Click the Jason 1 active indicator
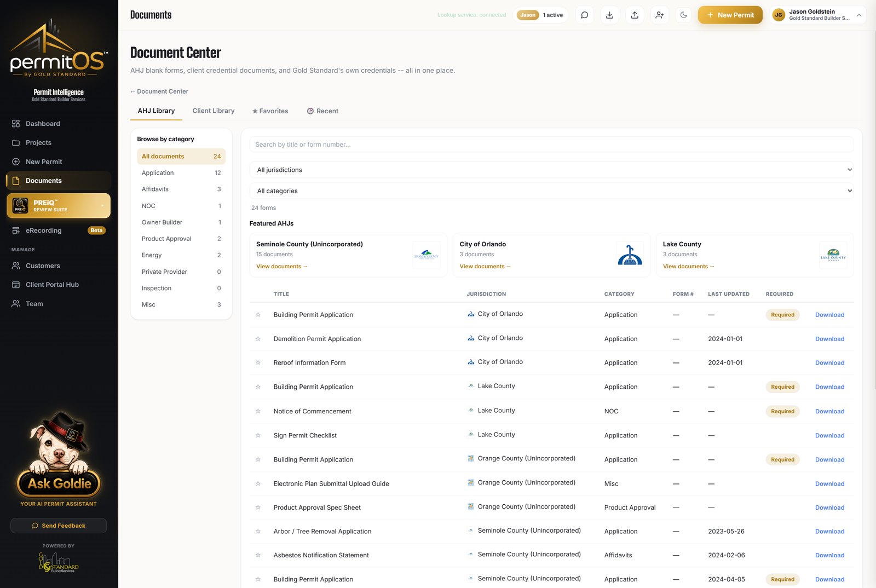Viewport: 876px width, 588px height. click(x=541, y=15)
